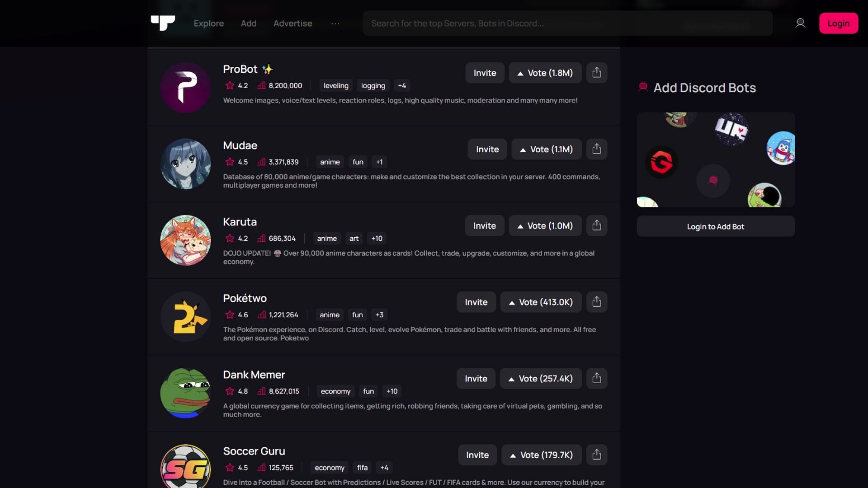This screenshot has width=868, height=488.
Task: Invite Dank Memer bot
Action: [x=476, y=378]
